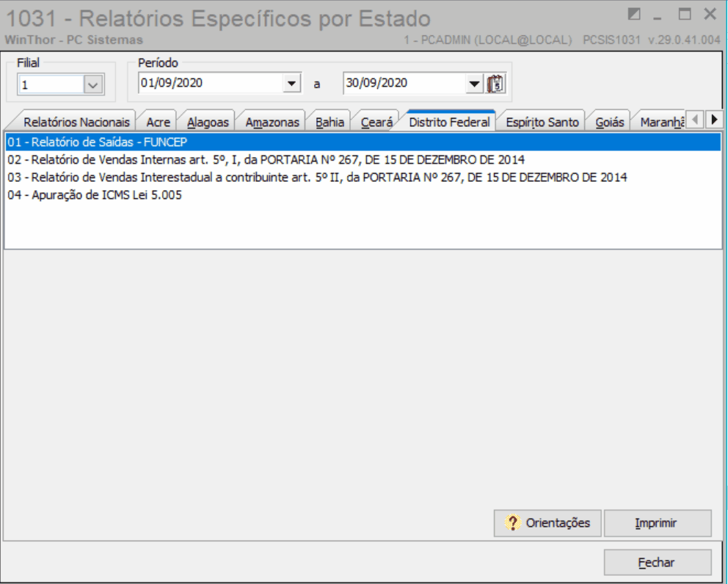The width and height of the screenshot is (728, 584).
Task: Click into the start date field 01/09/2020
Action: tap(211, 83)
